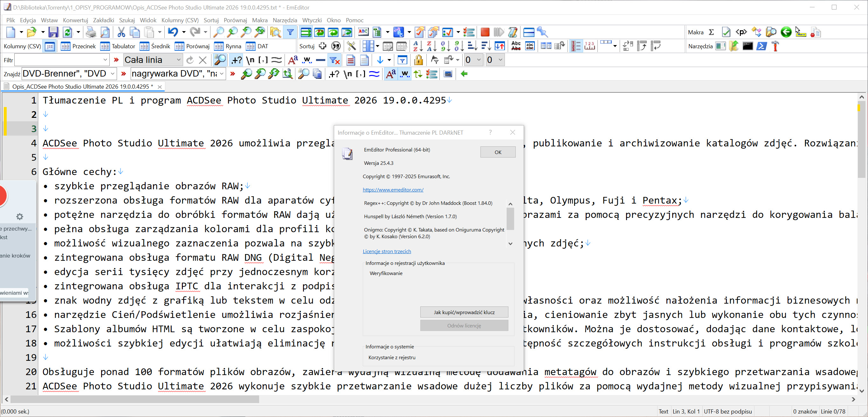This screenshot has width=868, height=417.
Task: Click the scissors Cut icon
Action: click(x=121, y=32)
